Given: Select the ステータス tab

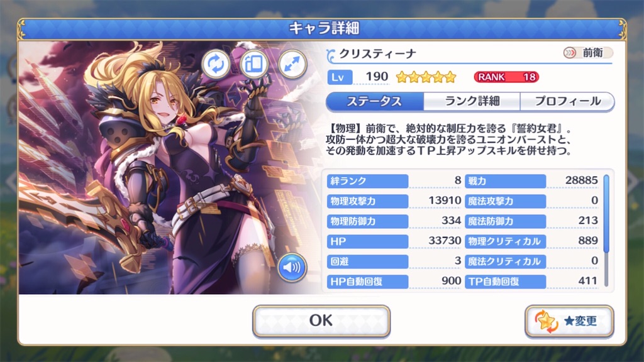Looking at the screenshot, I should pyautogui.click(x=375, y=101).
